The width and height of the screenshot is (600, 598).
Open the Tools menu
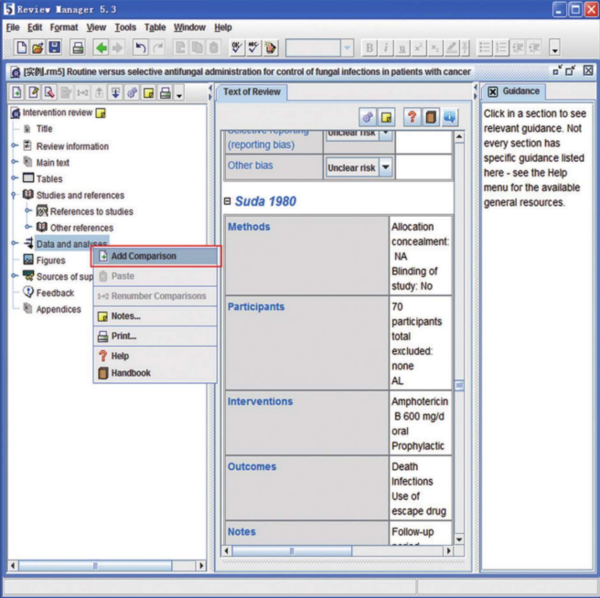pos(125,27)
